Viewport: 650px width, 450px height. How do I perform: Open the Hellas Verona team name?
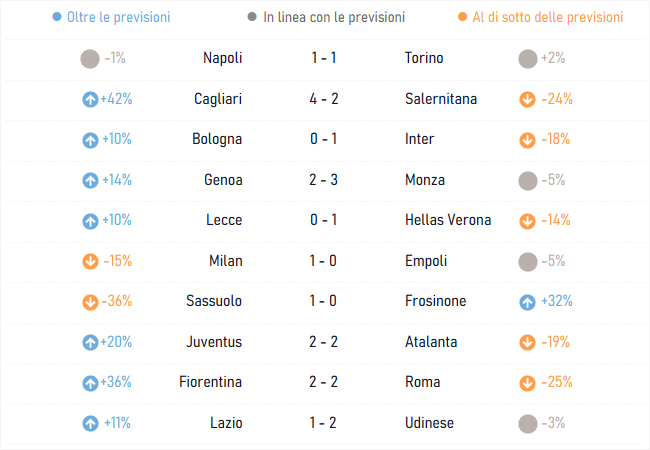pyautogui.click(x=448, y=220)
